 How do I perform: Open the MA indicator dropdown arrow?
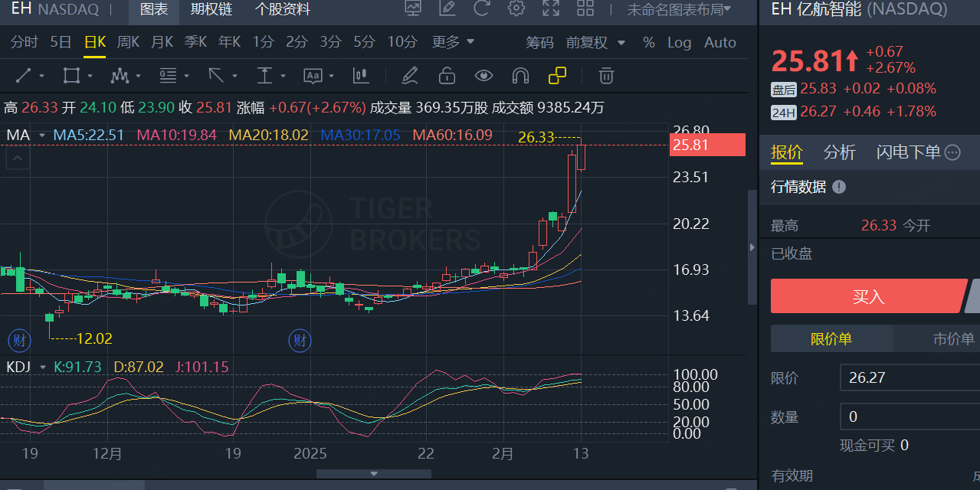(x=41, y=135)
